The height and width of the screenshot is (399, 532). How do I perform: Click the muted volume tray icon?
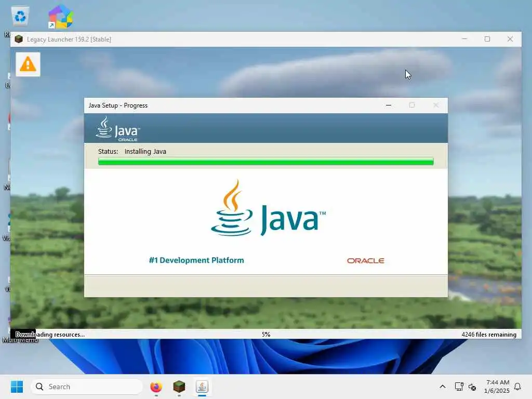coord(472,387)
